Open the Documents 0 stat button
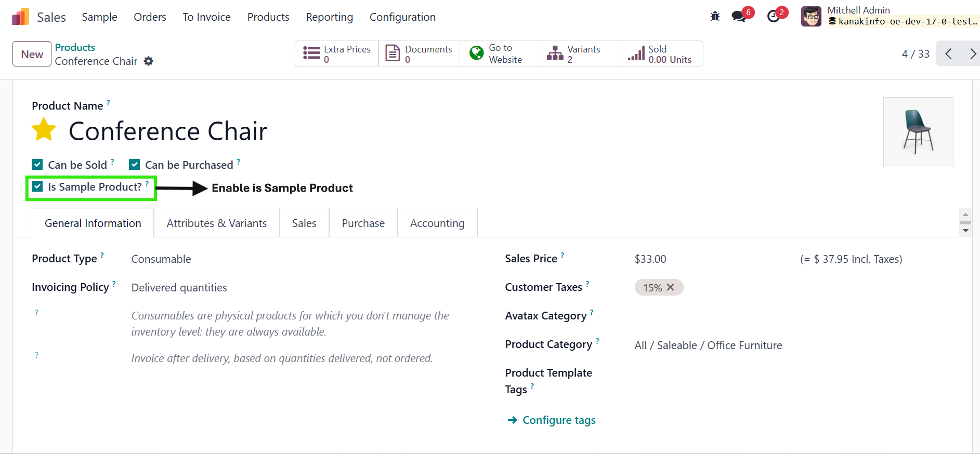This screenshot has height=454, width=980. tap(419, 54)
